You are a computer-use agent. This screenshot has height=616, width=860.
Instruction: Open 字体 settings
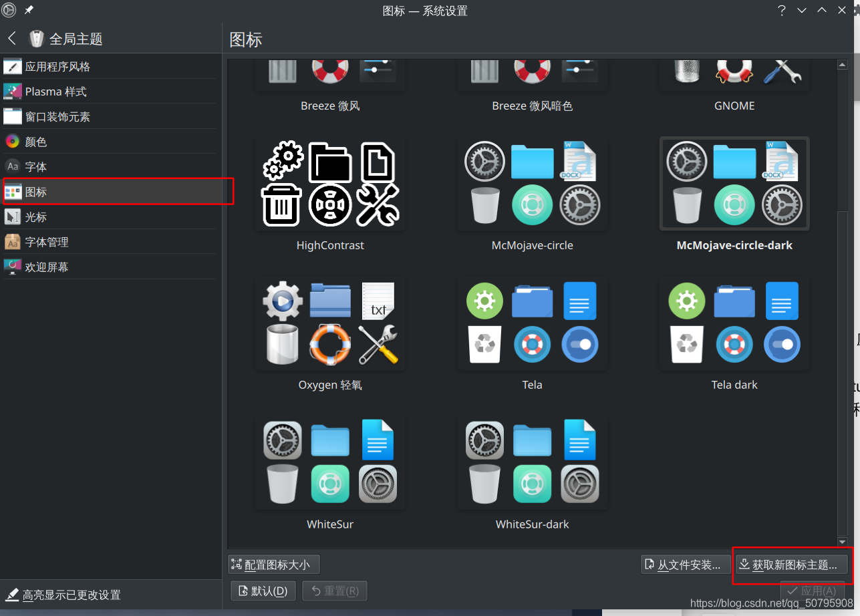110,166
